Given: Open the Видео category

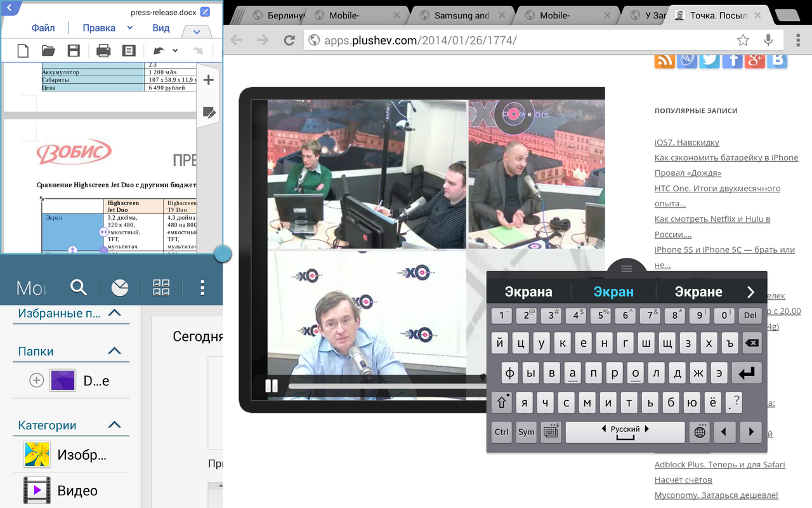Looking at the screenshot, I should pos(71,490).
